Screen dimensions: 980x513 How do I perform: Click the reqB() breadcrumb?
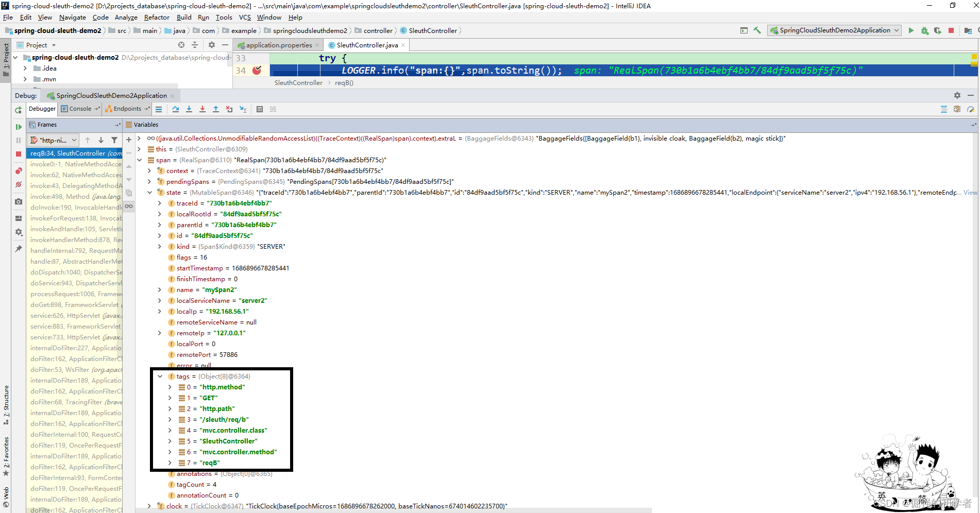click(x=344, y=82)
